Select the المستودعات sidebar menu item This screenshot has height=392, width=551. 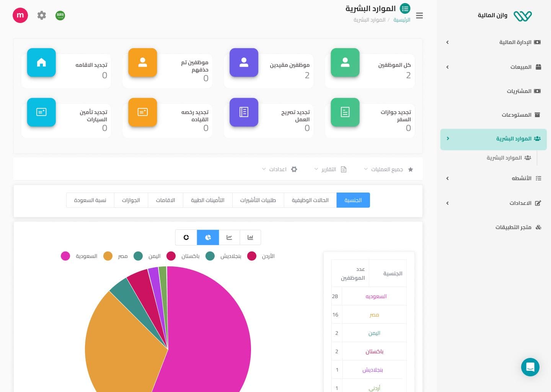point(517,115)
